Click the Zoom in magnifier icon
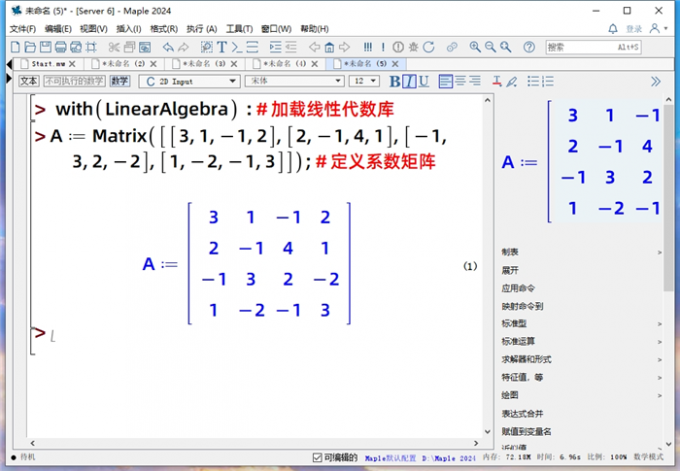The width and height of the screenshot is (680, 471). (x=475, y=47)
